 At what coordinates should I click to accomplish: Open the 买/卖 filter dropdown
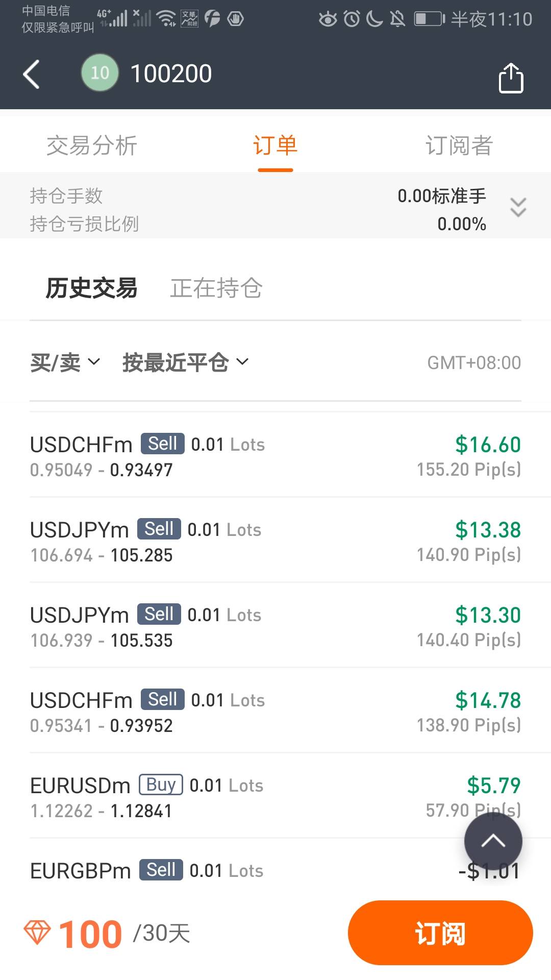[x=65, y=362]
